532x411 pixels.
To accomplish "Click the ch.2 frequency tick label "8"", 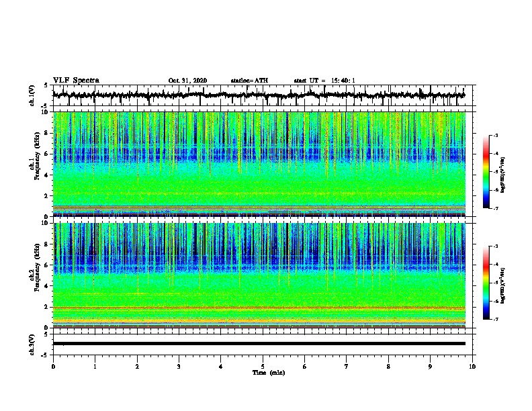I will [47, 244].
